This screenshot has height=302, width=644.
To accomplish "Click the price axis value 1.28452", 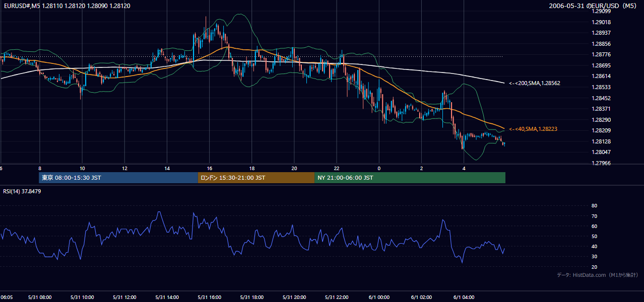I will tap(601, 98).
